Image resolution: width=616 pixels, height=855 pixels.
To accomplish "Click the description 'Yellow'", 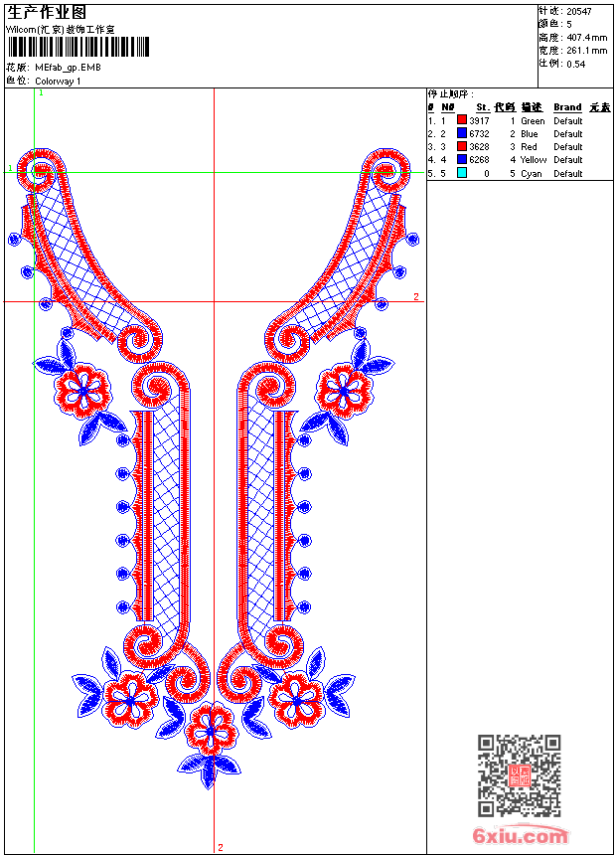I will [x=534, y=160].
